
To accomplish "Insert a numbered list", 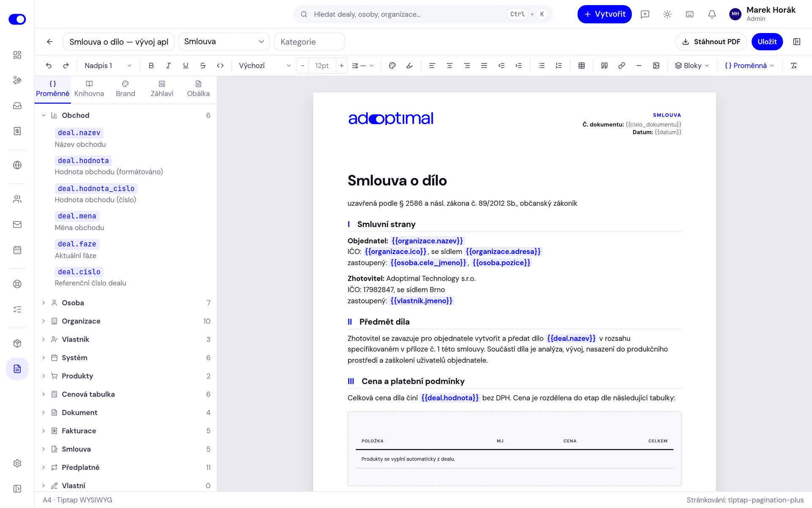I will tap(559, 66).
